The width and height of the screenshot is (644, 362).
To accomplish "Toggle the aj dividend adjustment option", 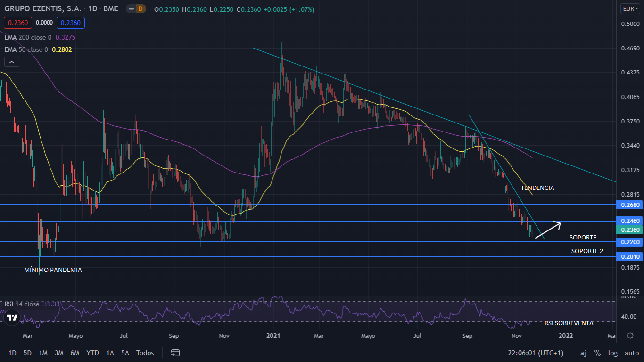I will click(x=583, y=353).
